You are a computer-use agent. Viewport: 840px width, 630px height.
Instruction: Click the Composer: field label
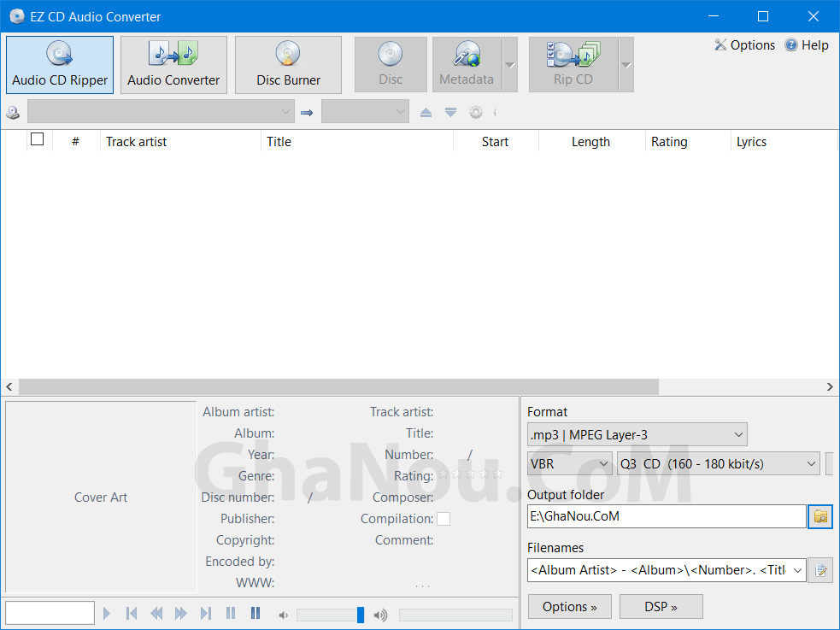402,498
